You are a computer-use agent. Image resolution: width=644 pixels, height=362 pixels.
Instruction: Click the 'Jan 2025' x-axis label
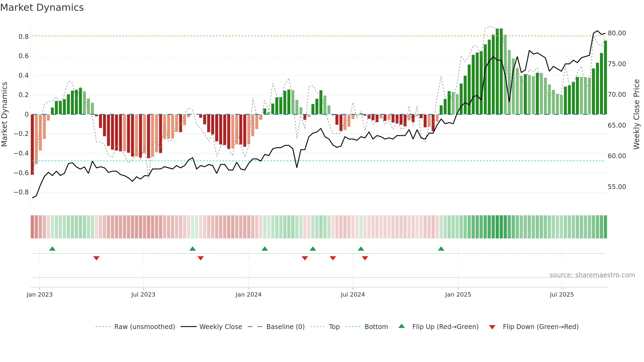click(x=458, y=294)
